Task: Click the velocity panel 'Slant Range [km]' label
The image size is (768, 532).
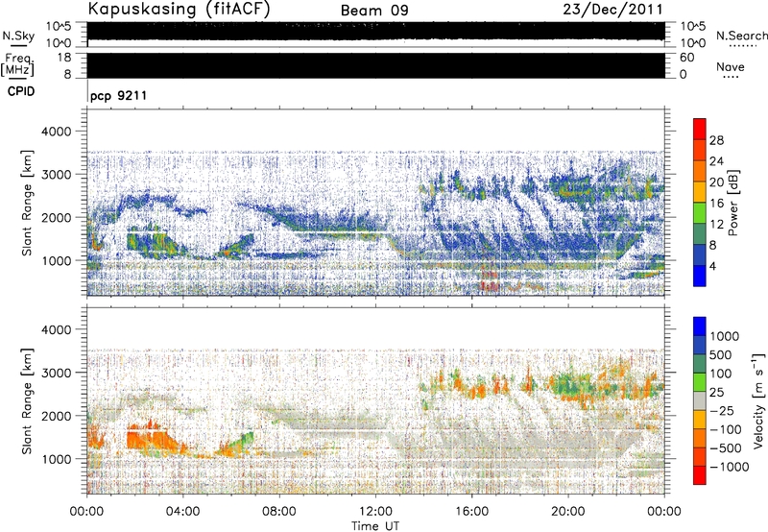Action: (x=27, y=401)
